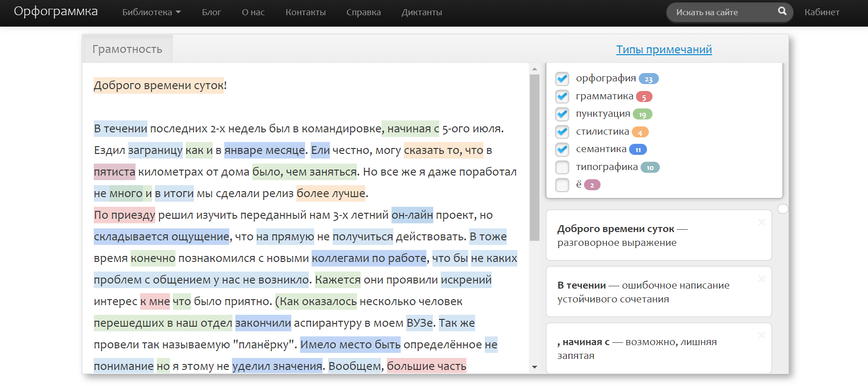868x386 pixels.
Task: Open Контакты in the navbar
Action: [306, 12]
